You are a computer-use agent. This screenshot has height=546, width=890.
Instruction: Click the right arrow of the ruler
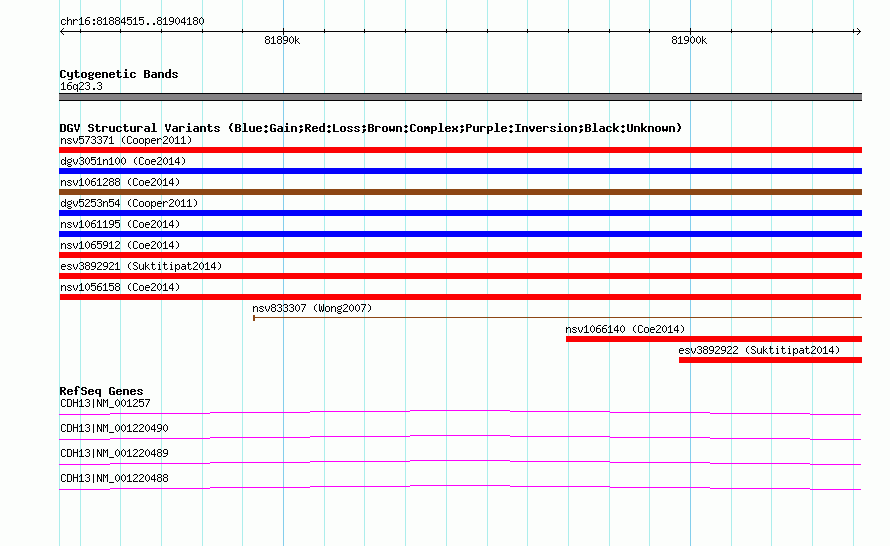(858, 31)
